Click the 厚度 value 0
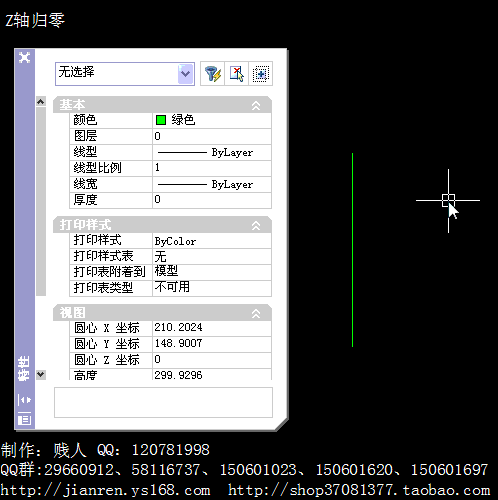This screenshot has width=498, height=500. [x=212, y=200]
